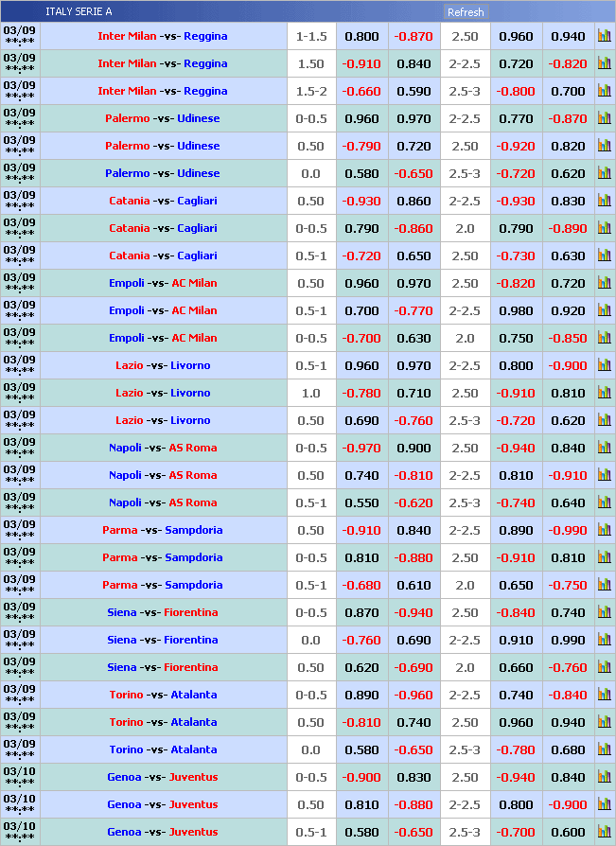Pick odds 0.680 in Torino 0.0 handicap row

pos(568,749)
